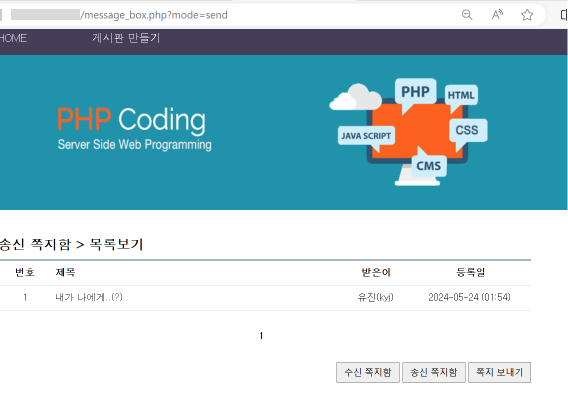
Task: Click the zoom out magnifier icon
Action: [x=467, y=15]
